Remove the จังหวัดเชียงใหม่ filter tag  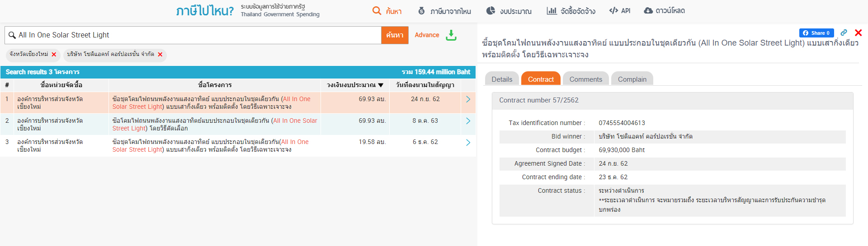point(54,55)
